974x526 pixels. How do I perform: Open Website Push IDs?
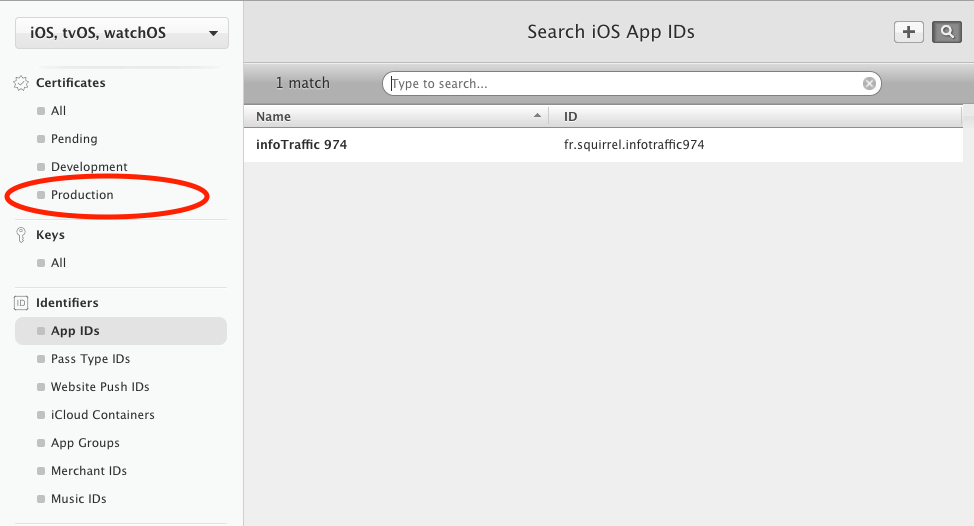click(x=100, y=387)
